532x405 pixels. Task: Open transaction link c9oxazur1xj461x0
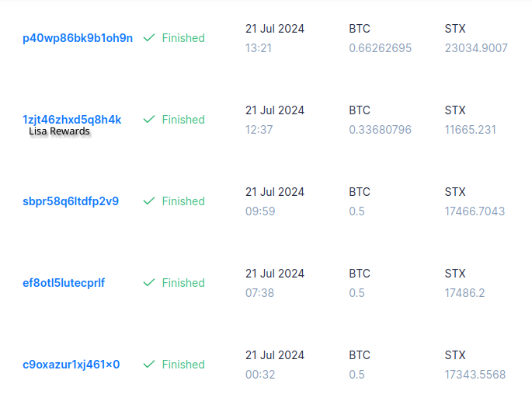point(71,365)
